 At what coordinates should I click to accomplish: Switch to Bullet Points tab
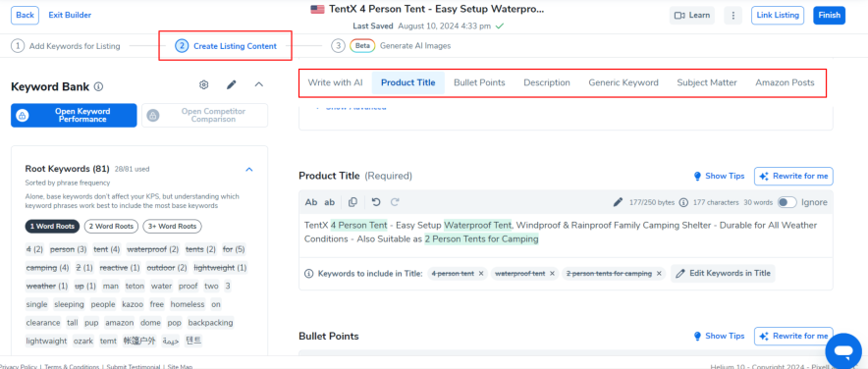[479, 82]
